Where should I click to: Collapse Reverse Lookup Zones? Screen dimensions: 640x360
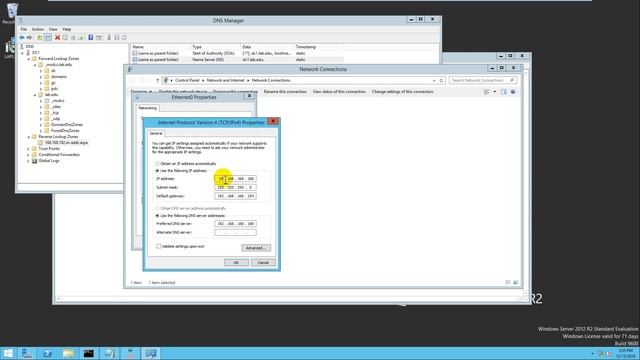click(29, 137)
